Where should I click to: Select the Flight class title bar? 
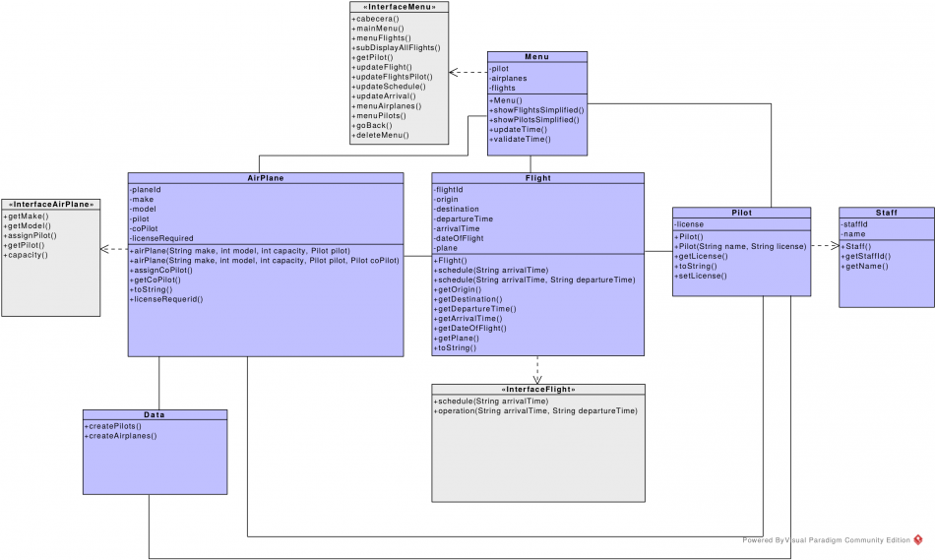point(538,178)
